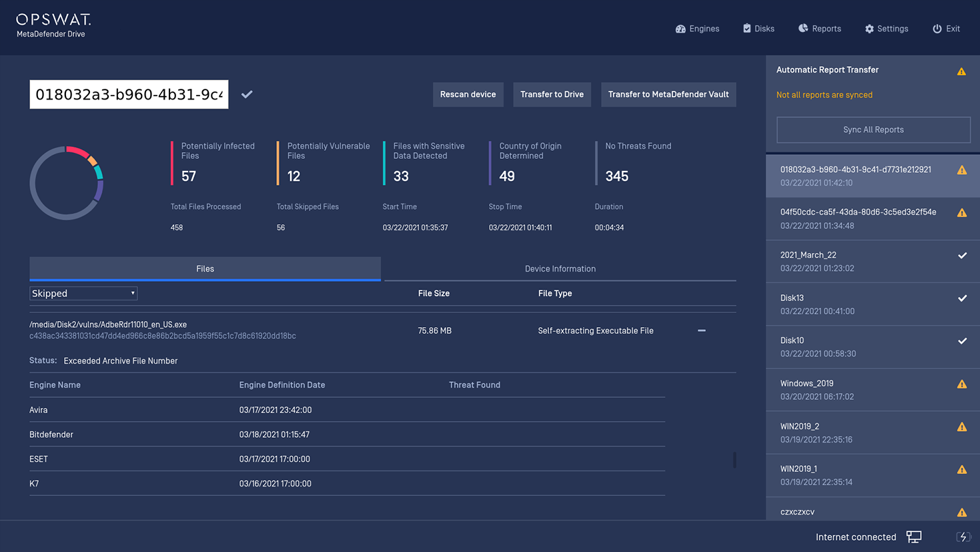This screenshot has width=980, height=552.
Task: Click Transfer to MetaDefender Vault button
Action: pos(668,94)
